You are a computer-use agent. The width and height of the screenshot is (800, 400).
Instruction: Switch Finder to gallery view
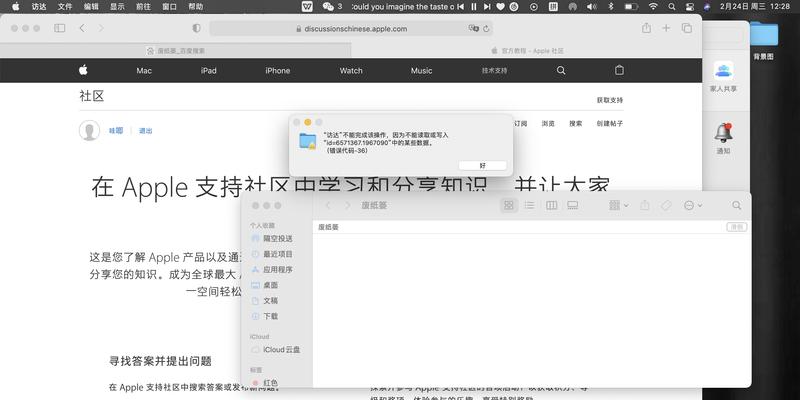click(x=572, y=206)
